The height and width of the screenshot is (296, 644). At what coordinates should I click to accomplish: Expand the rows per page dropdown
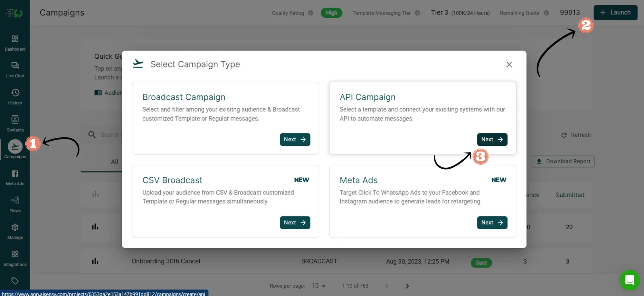318,286
